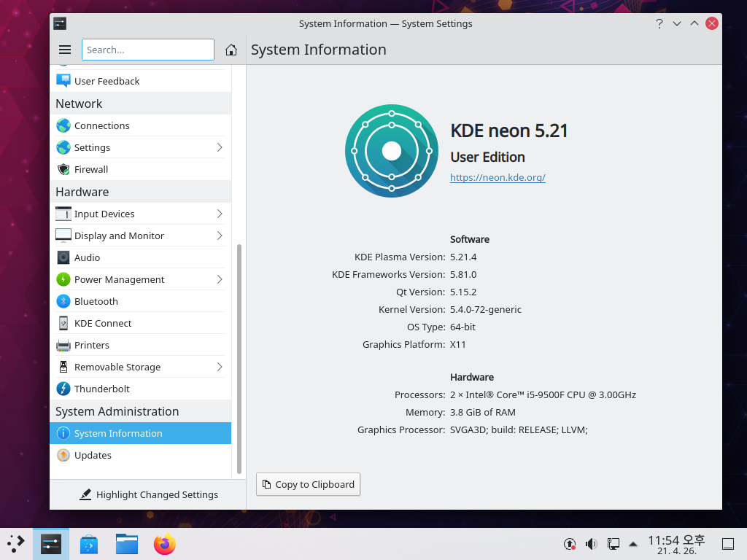Image resolution: width=747 pixels, height=560 pixels.
Task: Open the hamburger menu in sidebar header
Action: point(65,50)
